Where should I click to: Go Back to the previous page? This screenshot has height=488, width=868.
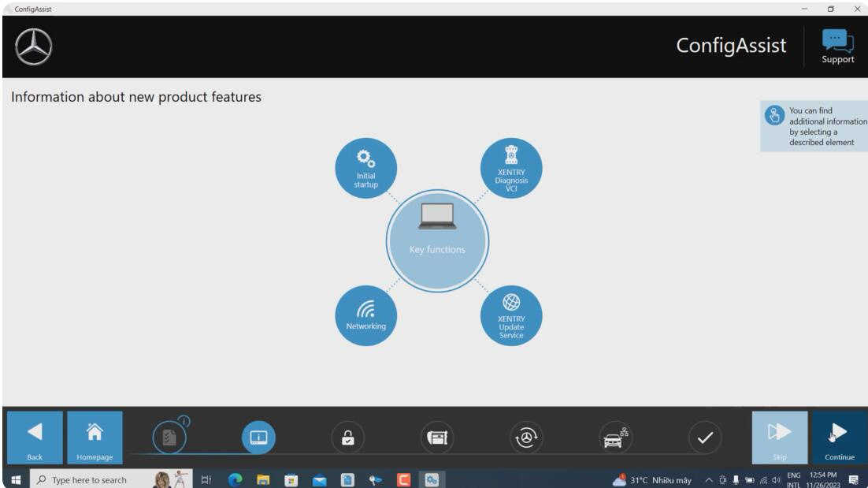pyautogui.click(x=35, y=437)
